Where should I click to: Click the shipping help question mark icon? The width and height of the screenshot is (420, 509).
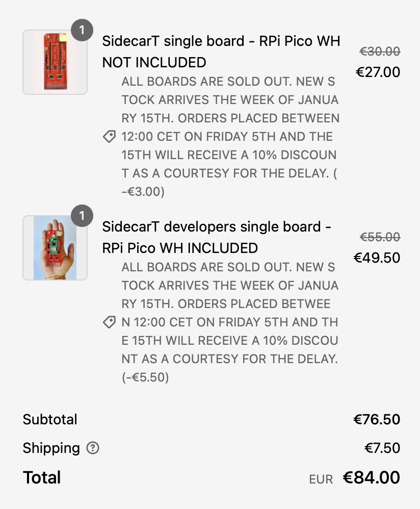point(93,448)
